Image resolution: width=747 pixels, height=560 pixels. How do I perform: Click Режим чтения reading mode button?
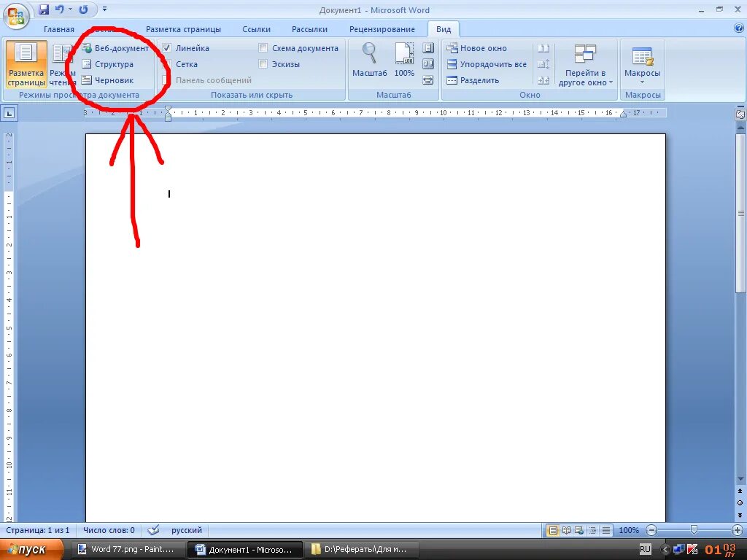pyautogui.click(x=63, y=64)
